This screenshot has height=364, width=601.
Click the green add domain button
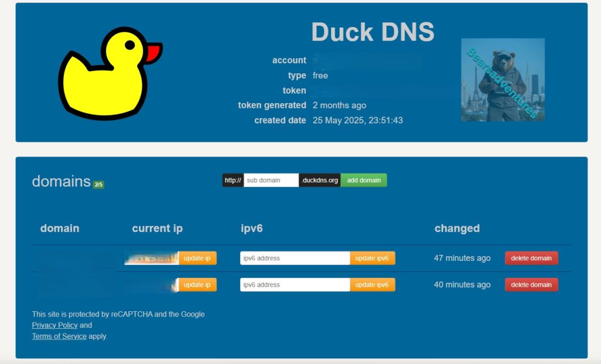click(364, 181)
